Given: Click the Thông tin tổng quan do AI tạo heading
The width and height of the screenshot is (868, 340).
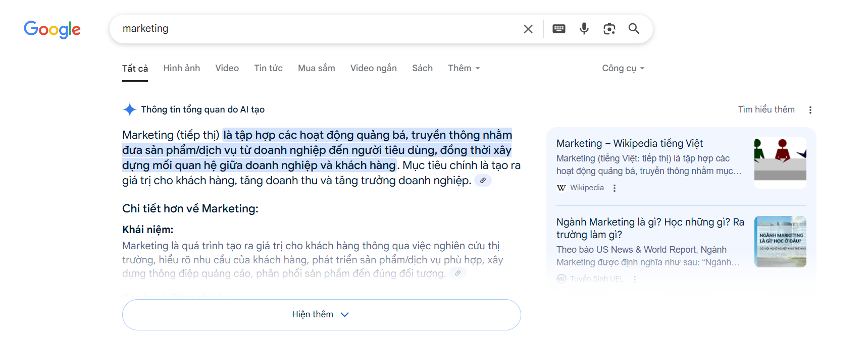Looking at the screenshot, I should pos(203,109).
